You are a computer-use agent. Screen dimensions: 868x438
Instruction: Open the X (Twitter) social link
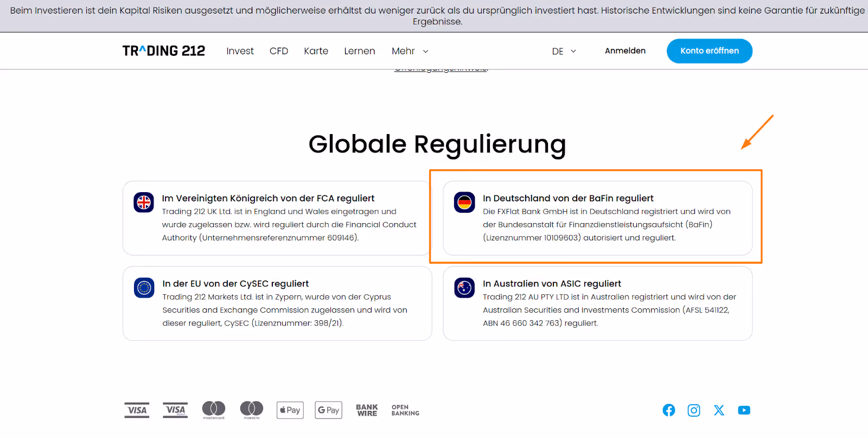719,410
